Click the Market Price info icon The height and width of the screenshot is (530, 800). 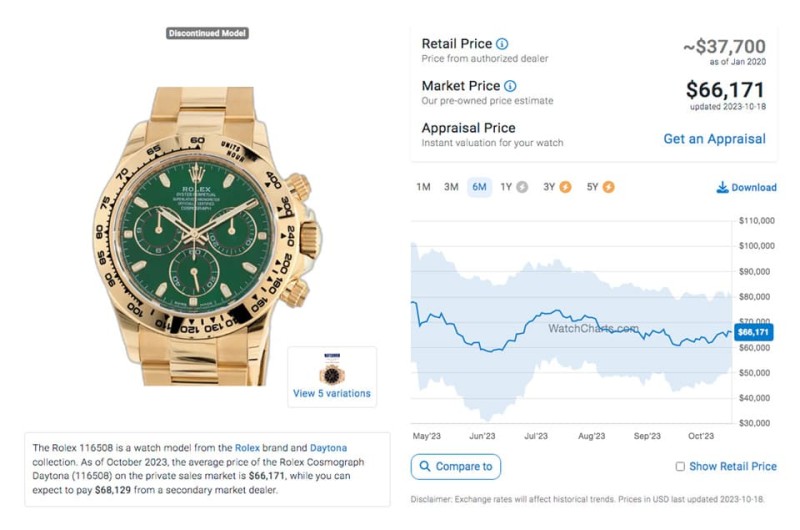[510, 86]
